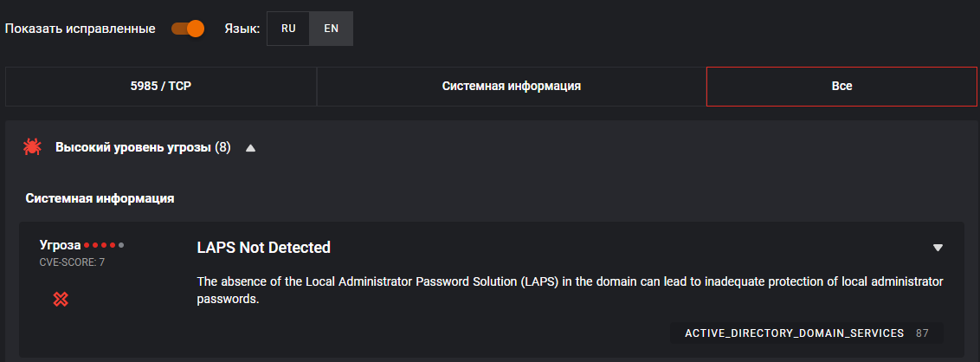Viewport: 980px width, 362px height.
Task: Open the "Системная информация" tab
Action: (511, 87)
